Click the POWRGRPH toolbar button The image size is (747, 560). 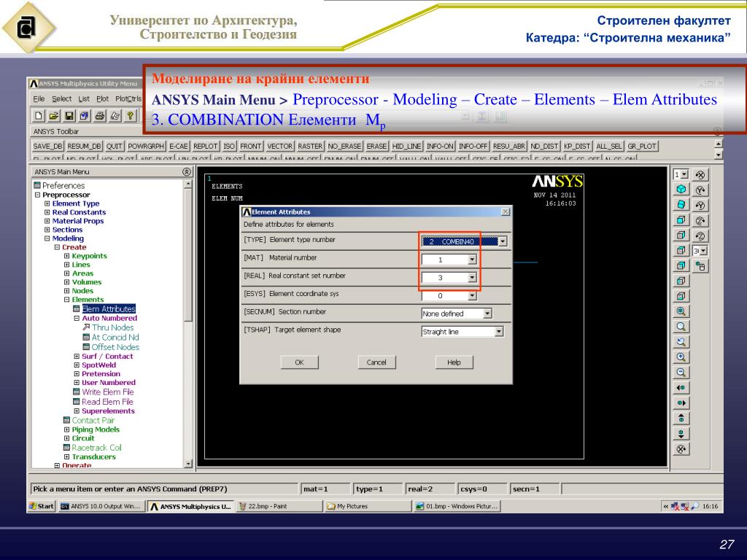(x=146, y=146)
